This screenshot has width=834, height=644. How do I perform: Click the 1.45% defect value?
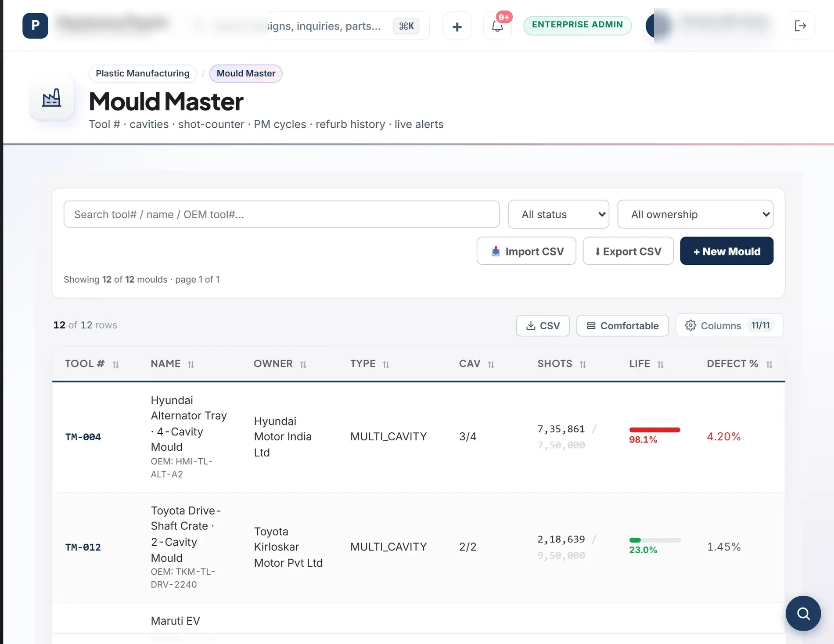[723, 547]
